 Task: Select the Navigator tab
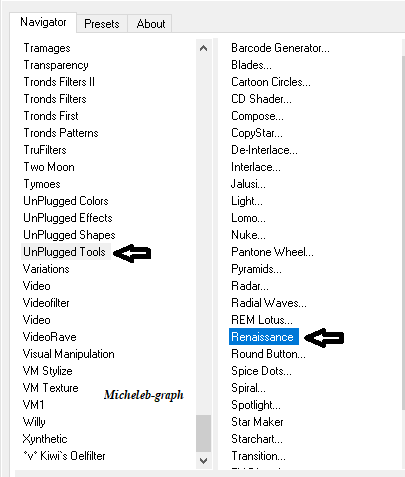coord(43,22)
